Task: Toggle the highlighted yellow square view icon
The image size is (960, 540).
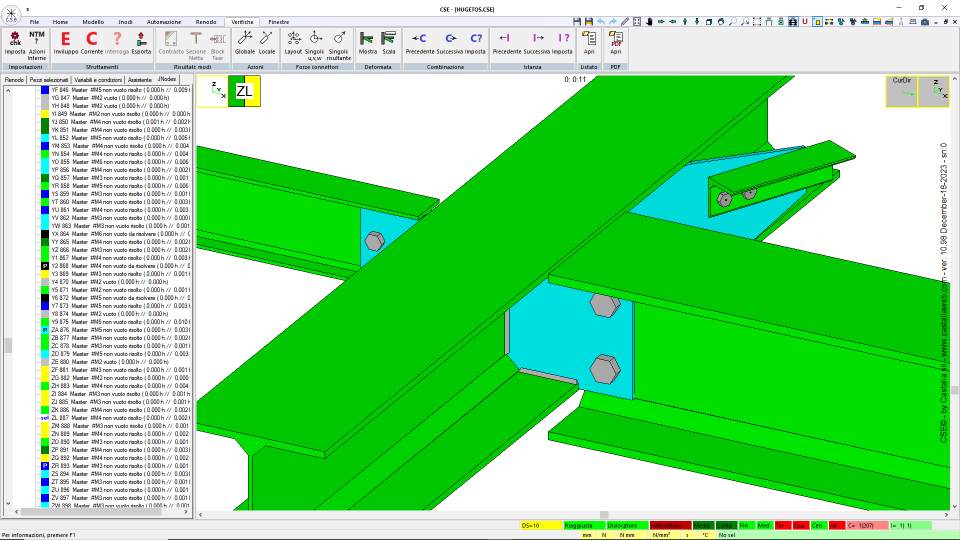Action: click(817, 21)
